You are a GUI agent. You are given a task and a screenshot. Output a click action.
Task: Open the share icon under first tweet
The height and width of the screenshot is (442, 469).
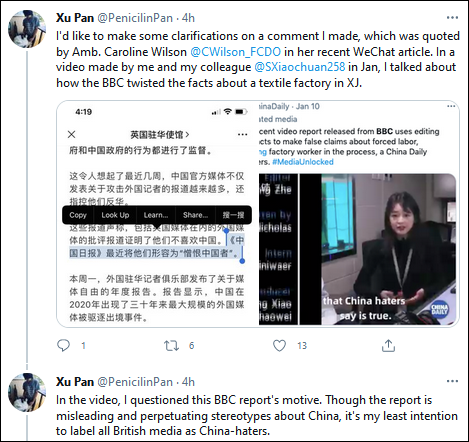click(388, 346)
